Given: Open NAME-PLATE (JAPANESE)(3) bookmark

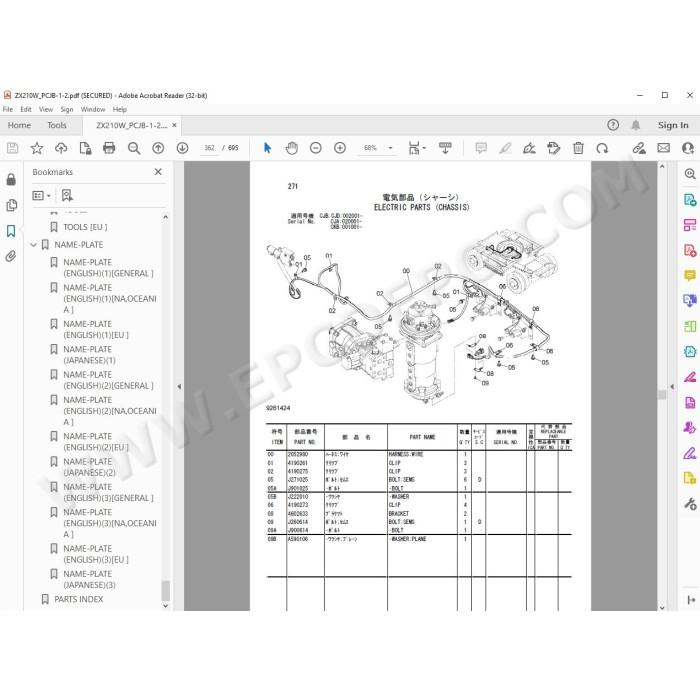Looking at the screenshot, I should click(x=89, y=579).
